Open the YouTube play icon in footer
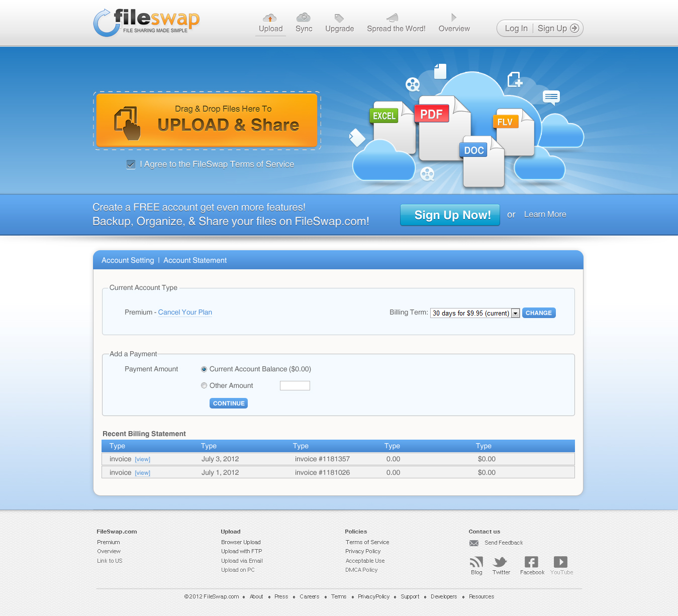 coord(560,562)
